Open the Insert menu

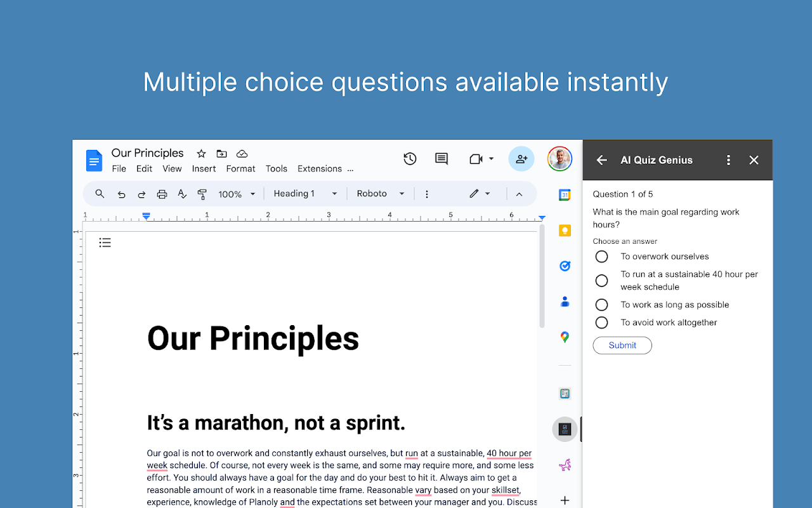(204, 169)
